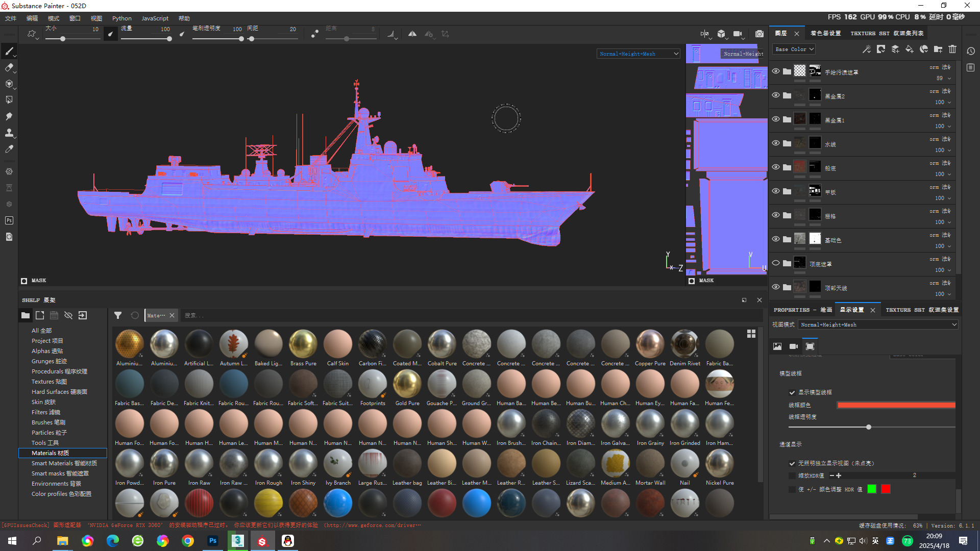Switch to the TEXTURE SET 纹理集列表 tab

point(887,34)
